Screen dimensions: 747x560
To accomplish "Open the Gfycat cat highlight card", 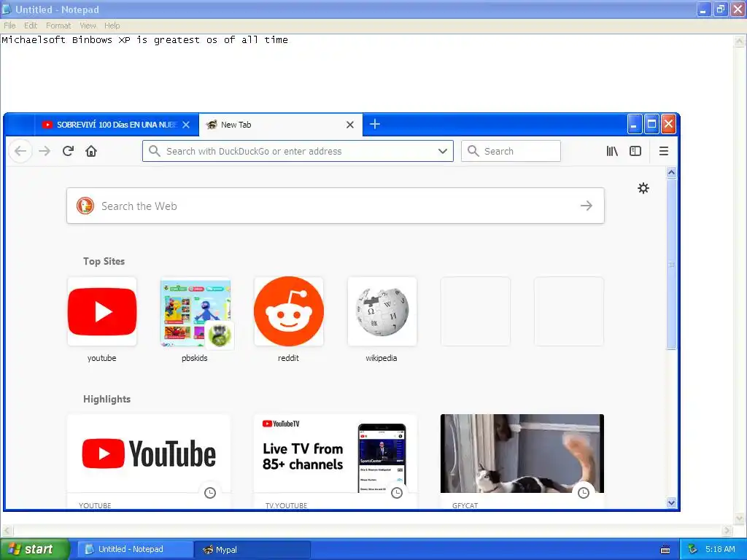I will (522, 461).
